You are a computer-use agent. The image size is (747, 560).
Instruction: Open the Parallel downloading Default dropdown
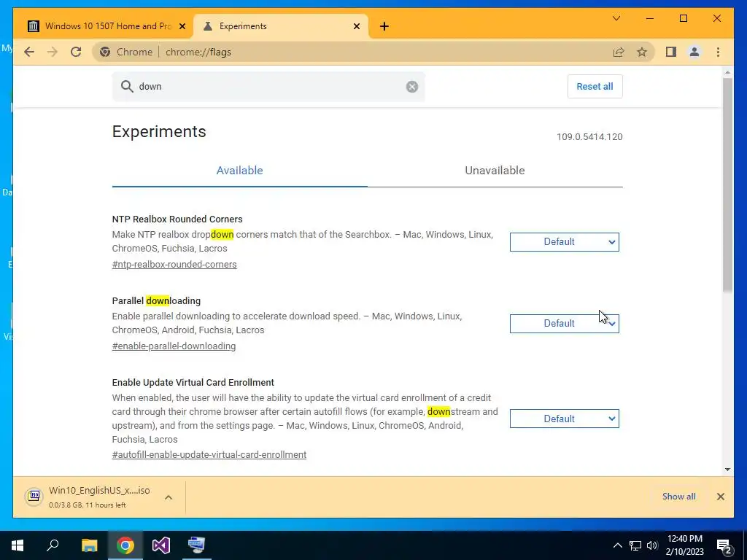click(x=564, y=324)
